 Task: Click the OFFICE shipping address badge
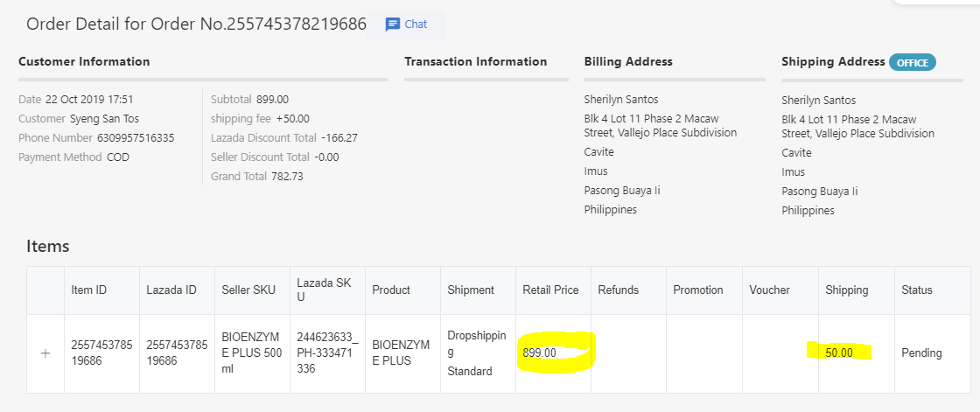pyautogui.click(x=913, y=62)
